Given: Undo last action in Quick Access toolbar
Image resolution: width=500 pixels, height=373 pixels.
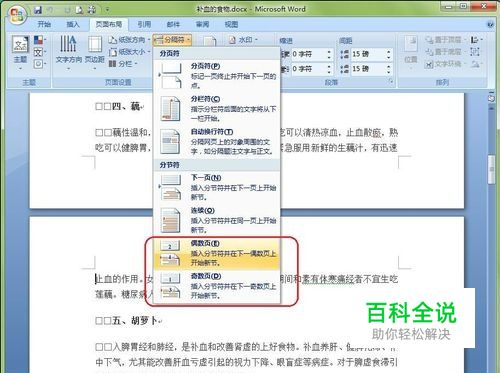Looking at the screenshot, I should tap(50, 10).
